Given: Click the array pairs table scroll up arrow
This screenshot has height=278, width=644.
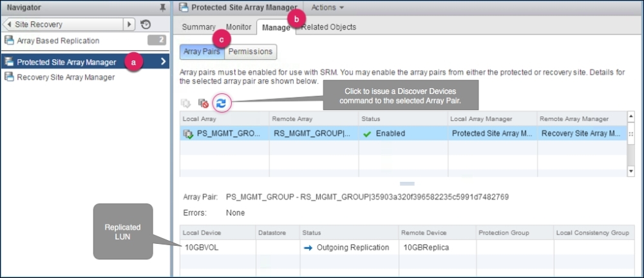Looking at the screenshot, I should click(631, 118).
